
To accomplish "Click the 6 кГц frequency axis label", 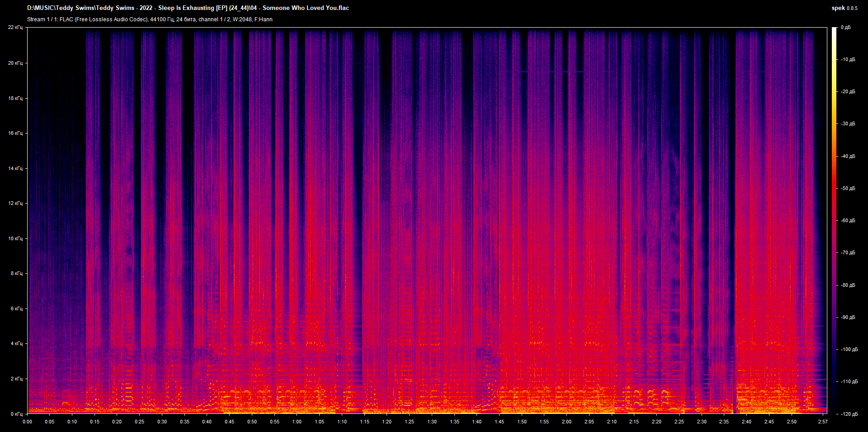I will (x=17, y=309).
